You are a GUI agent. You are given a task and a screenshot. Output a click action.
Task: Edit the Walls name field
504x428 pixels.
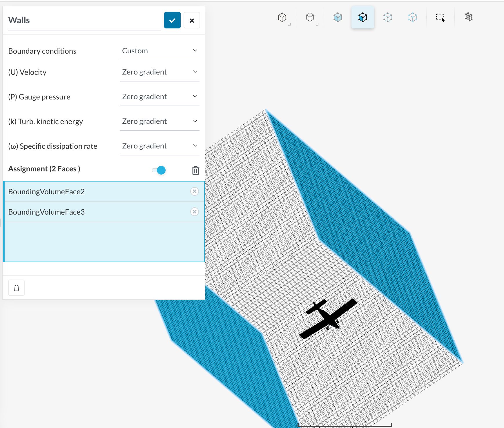[84, 21]
